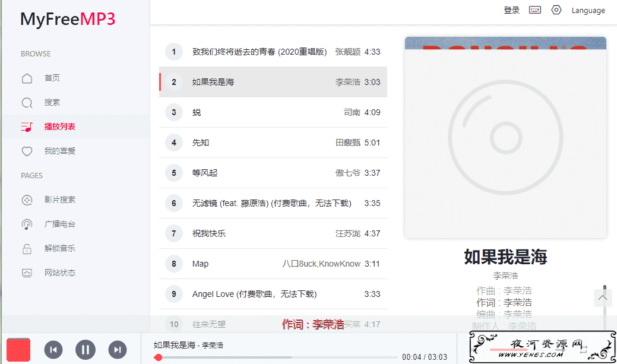This screenshot has width=617, height=364.
Task: Click the number 9 badge in playlist
Action: point(174,294)
